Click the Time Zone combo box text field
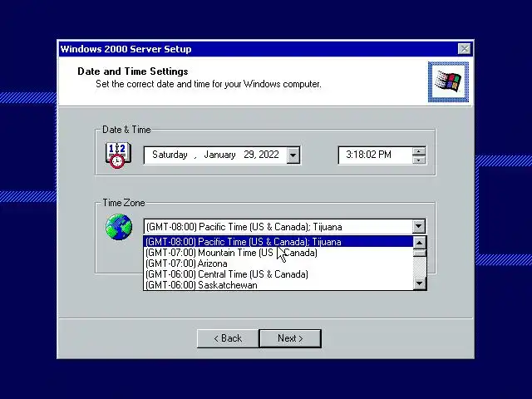The image size is (532, 399). (x=278, y=226)
